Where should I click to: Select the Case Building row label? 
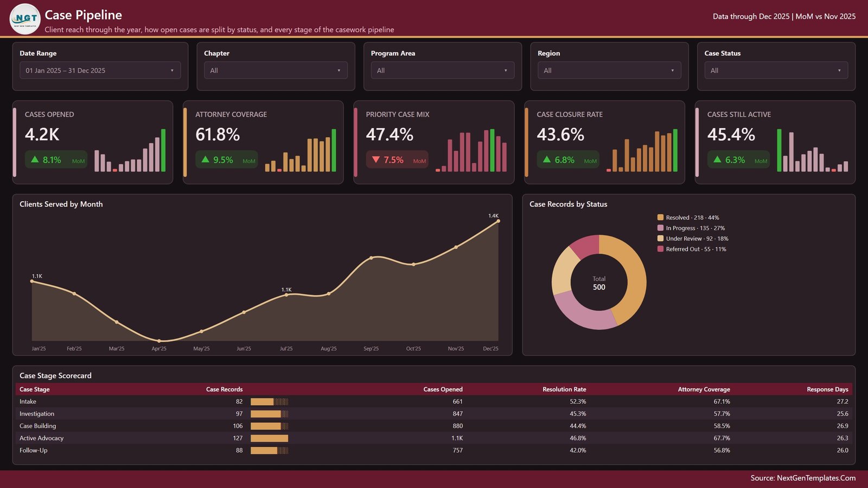pos(38,426)
